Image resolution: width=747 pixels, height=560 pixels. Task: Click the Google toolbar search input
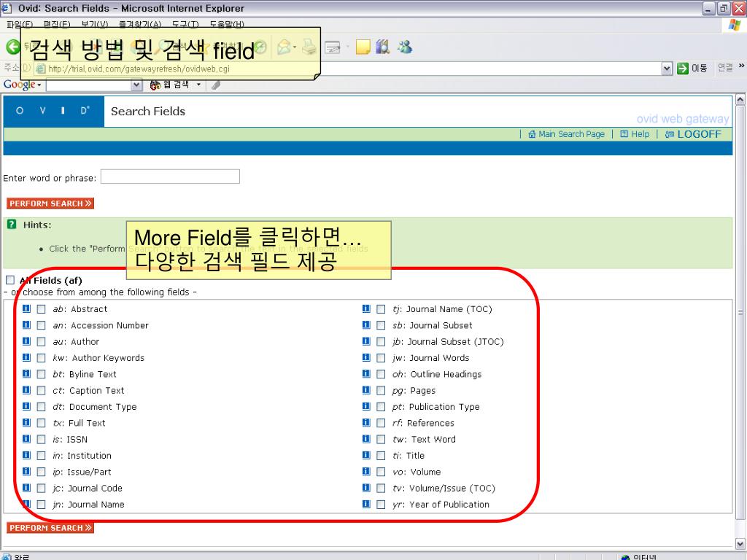coord(89,85)
